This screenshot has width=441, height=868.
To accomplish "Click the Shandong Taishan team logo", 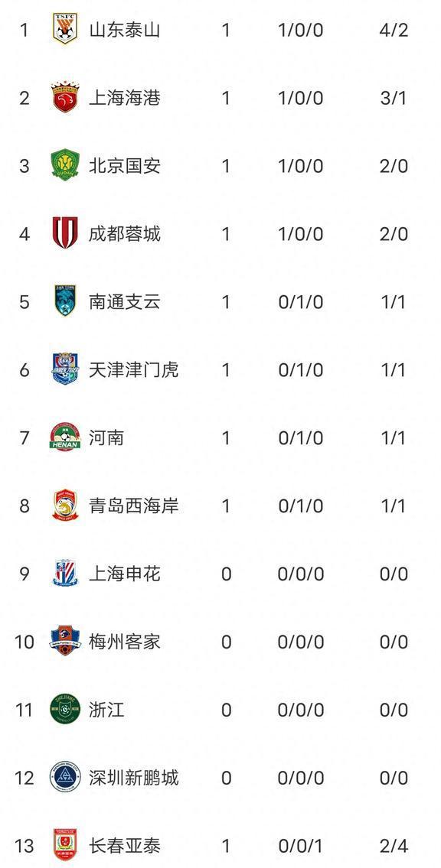I will tap(65, 29).
